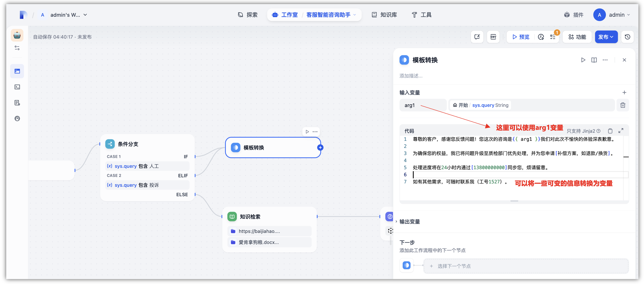Open orchestrate settings sliders icon in sidebar
This screenshot has height=284, width=644.
pos(17,48)
